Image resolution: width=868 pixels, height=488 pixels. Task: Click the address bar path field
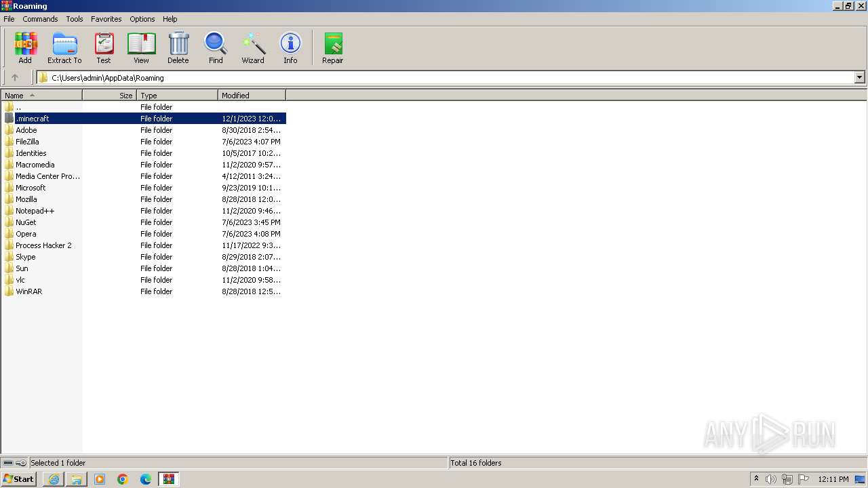(445, 77)
